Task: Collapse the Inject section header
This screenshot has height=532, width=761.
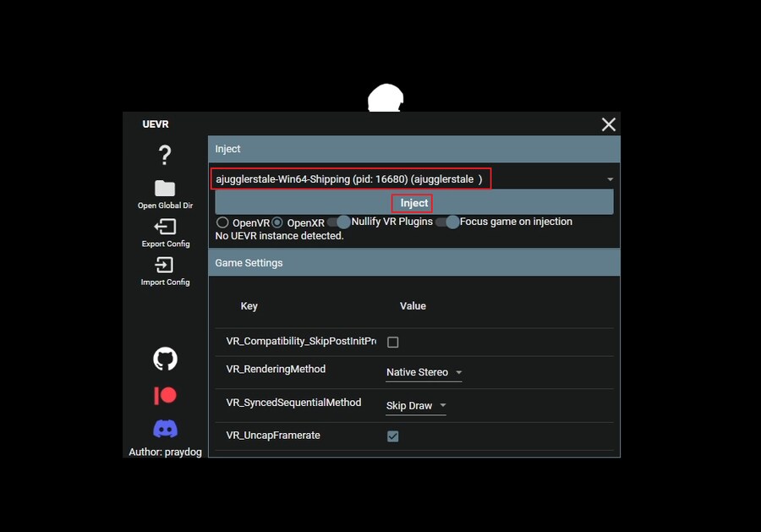Action: point(414,149)
